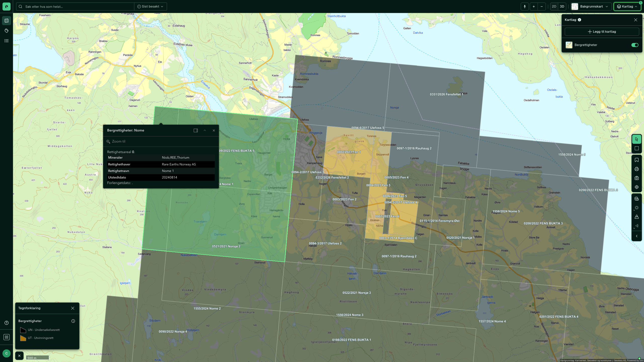Focus the Søk etter hva som helst field
The width and height of the screenshot is (644, 362).
pyautogui.click(x=75, y=7)
